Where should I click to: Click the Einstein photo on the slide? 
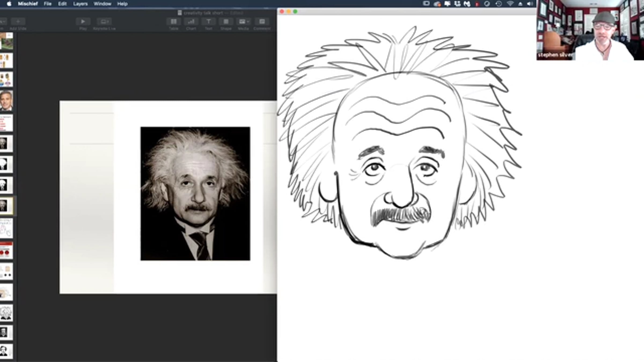pyautogui.click(x=195, y=193)
